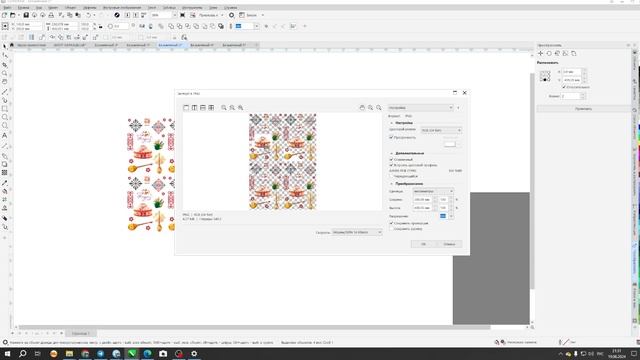Select the Zoom tool in the toolbox
The height and width of the screenshot is (360, 640).
click(x=4, y=73)
